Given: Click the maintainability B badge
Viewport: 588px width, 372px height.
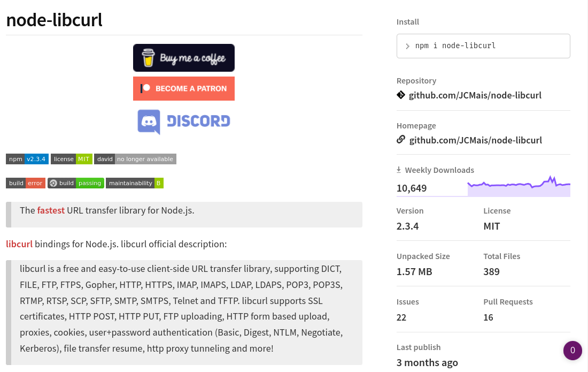Looking at the screenshot, I should 135,183.
